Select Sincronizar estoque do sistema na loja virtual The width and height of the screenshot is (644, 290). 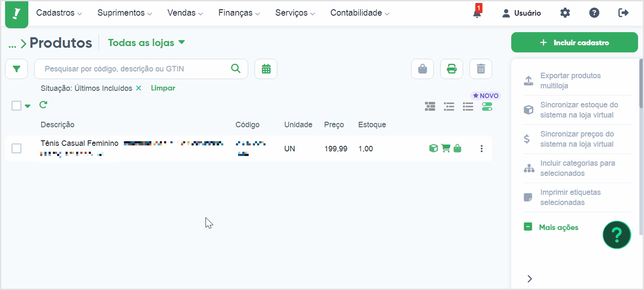pos(578,110)
